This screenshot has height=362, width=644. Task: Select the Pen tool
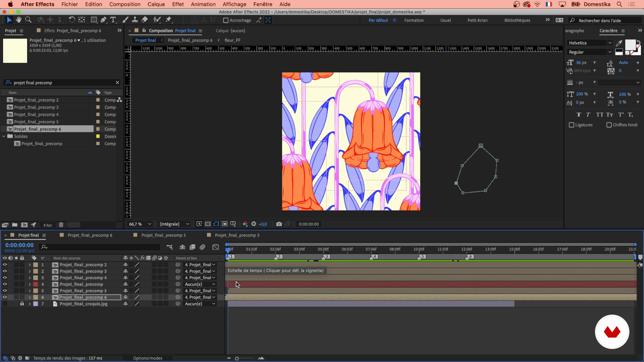click(103, 20)
